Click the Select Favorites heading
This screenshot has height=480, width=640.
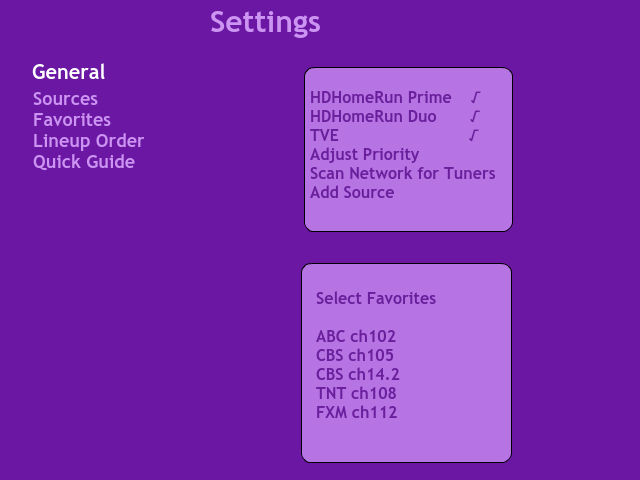pyautogui.click(x=376, y=298)
